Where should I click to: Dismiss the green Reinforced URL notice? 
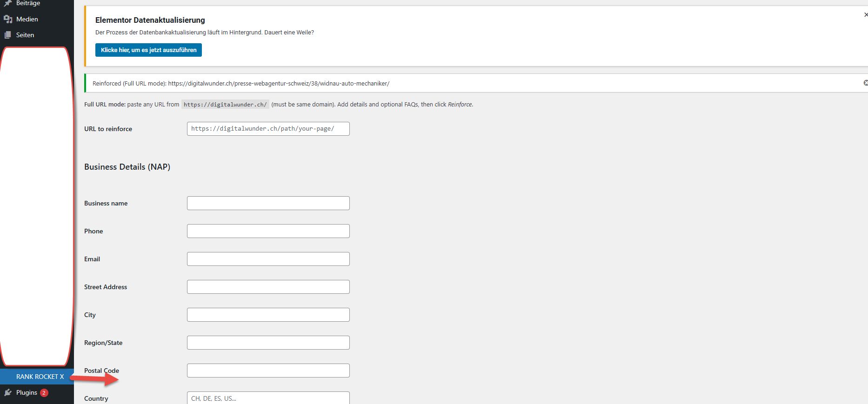click(x=865, y=83)
